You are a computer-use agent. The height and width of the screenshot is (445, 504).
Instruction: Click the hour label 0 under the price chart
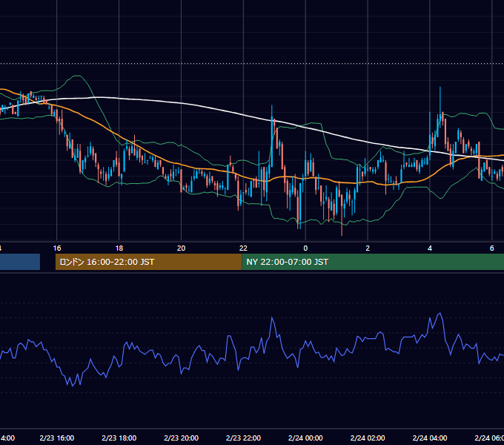tap(305, 248)
